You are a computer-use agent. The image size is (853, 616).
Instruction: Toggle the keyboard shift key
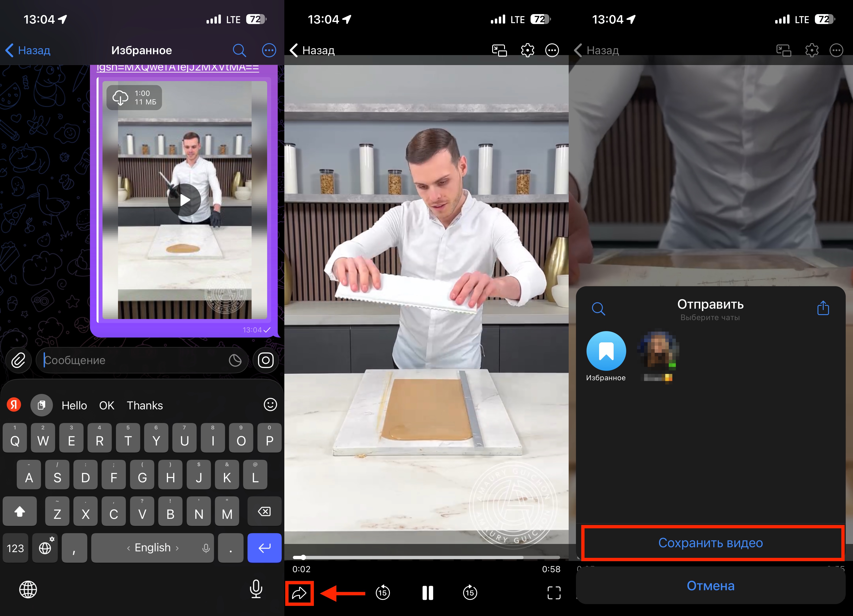pyautogui.click(x=20, y=512)
